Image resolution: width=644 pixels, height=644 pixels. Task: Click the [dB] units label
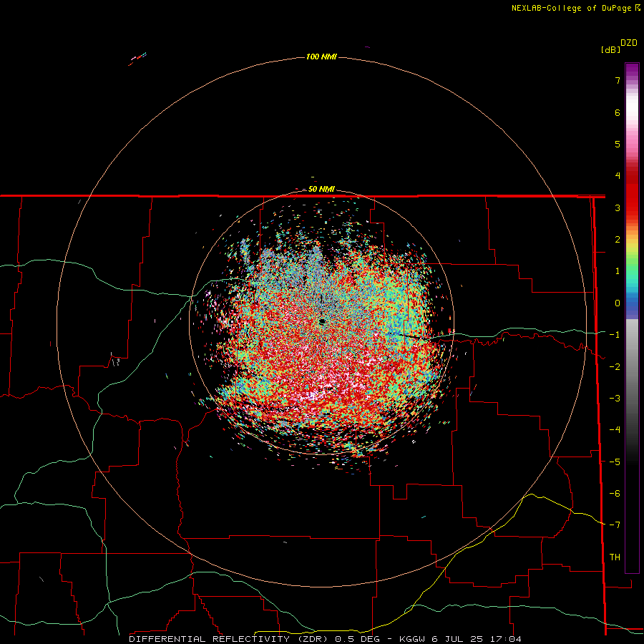611,50
